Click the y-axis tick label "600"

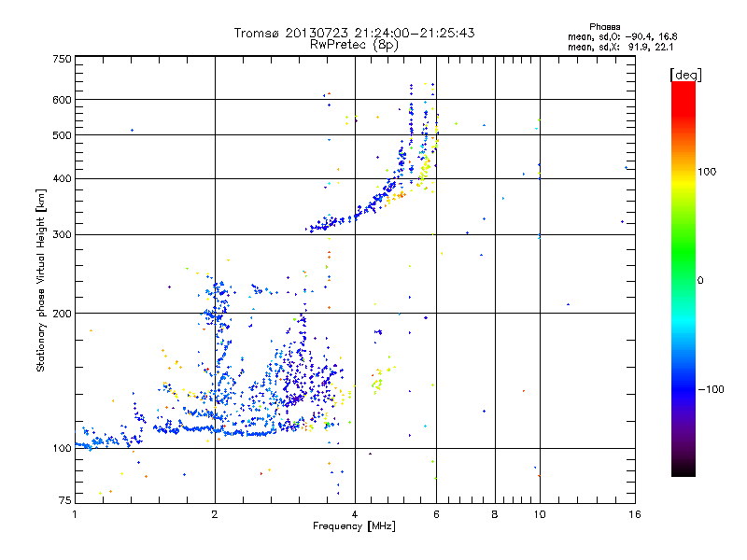pyautogui.click(x=62, y=100)
